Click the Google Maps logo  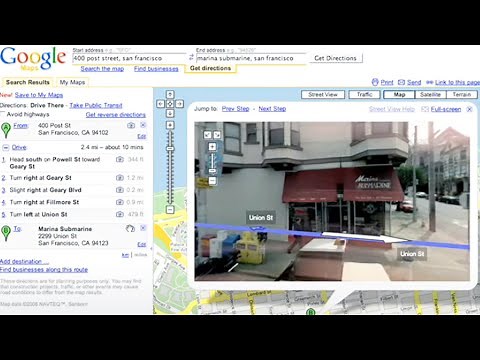33,59
